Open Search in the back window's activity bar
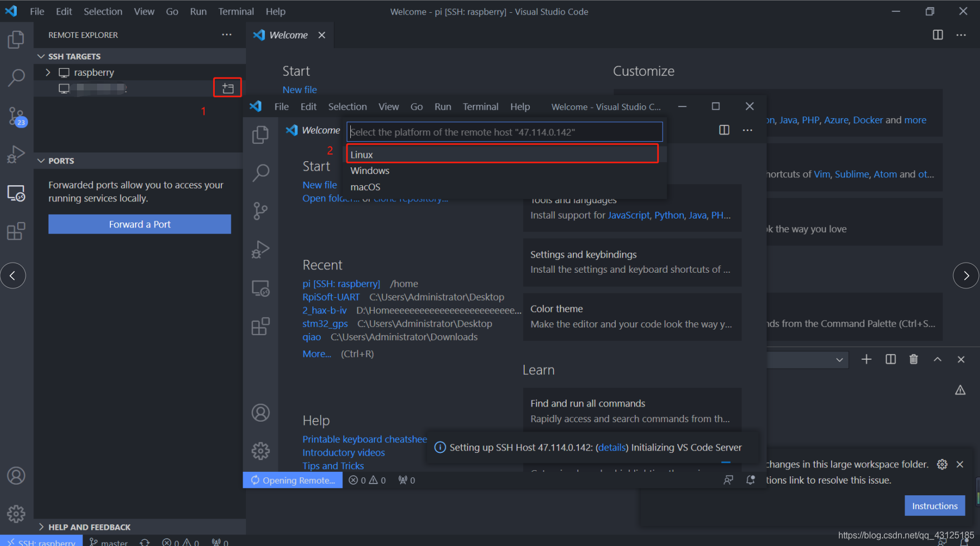 [x=16, y=78]
